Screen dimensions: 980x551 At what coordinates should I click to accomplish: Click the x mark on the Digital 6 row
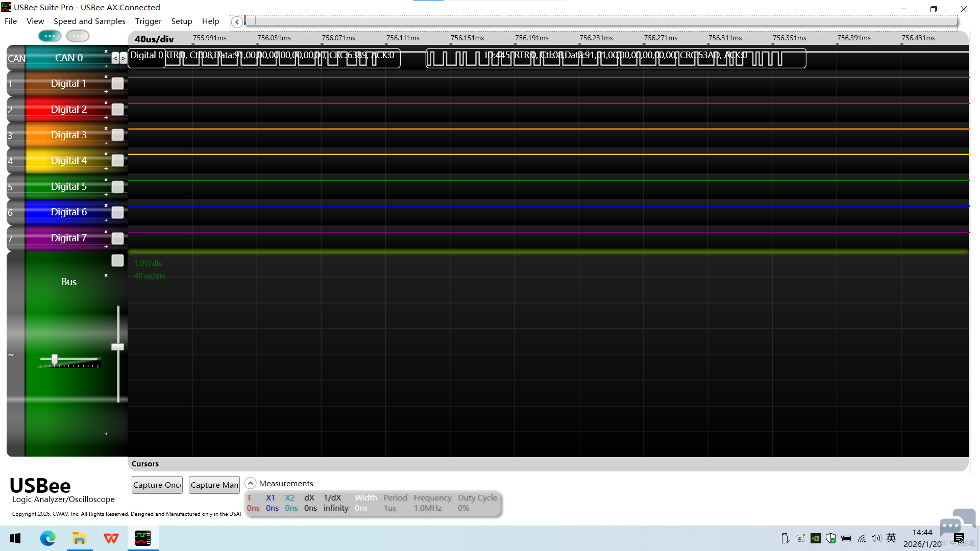[x=106, y=205]
